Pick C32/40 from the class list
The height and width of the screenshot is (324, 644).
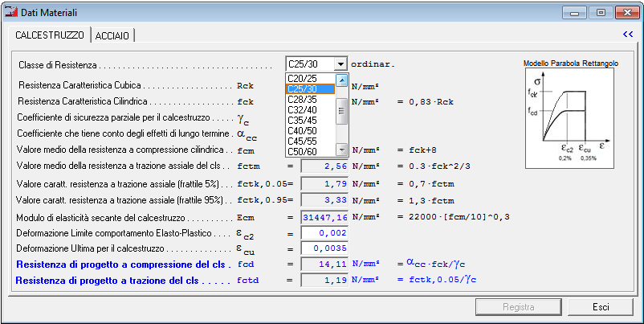coord(310,110)
